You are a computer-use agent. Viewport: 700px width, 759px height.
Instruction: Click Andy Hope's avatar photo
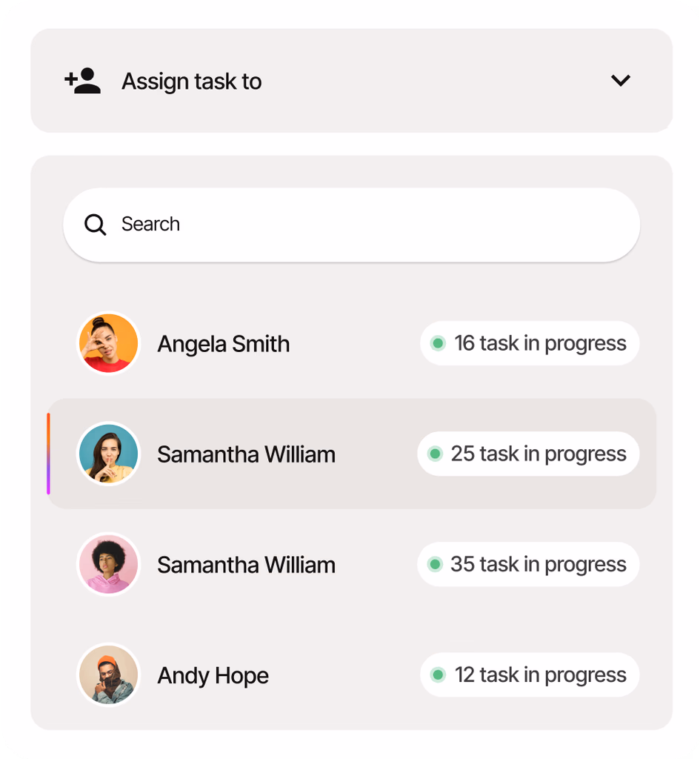click(109, 675)
